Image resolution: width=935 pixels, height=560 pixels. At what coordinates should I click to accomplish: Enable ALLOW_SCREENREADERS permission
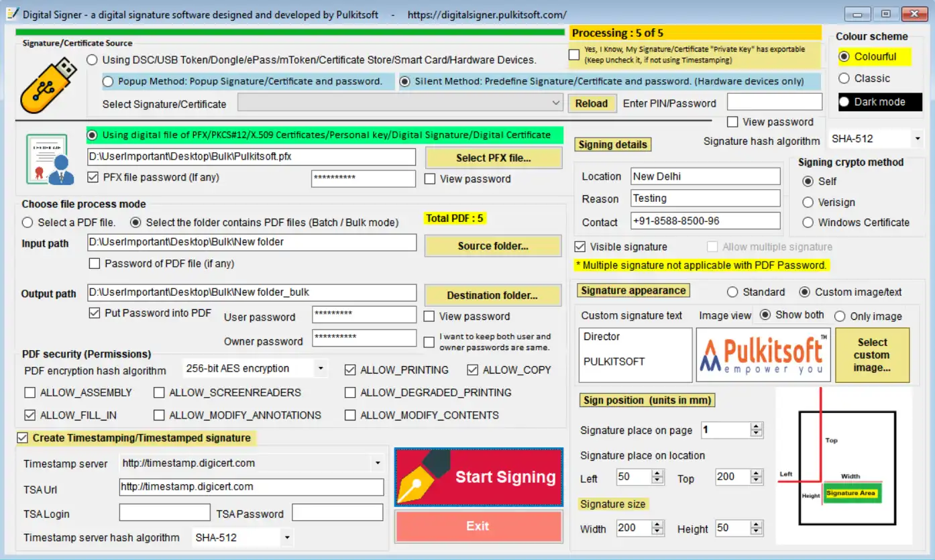[x=159, y=392]
